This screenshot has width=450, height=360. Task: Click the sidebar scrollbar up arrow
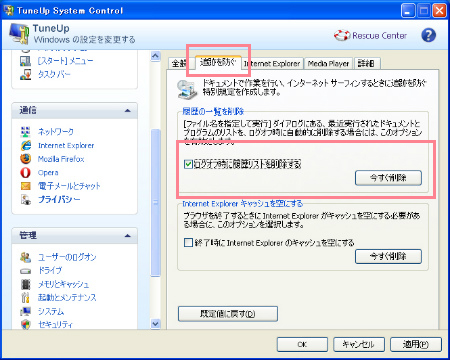click(156, 56)
